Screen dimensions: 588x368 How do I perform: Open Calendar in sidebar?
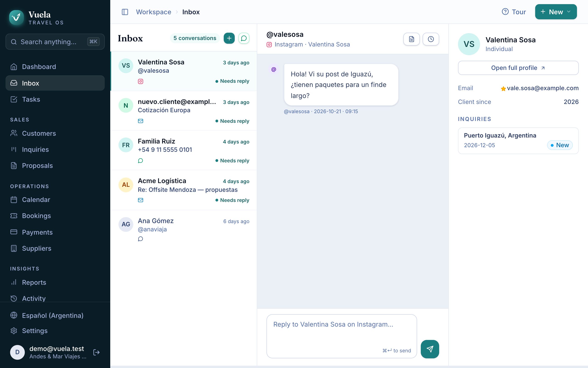coord(55,200)
